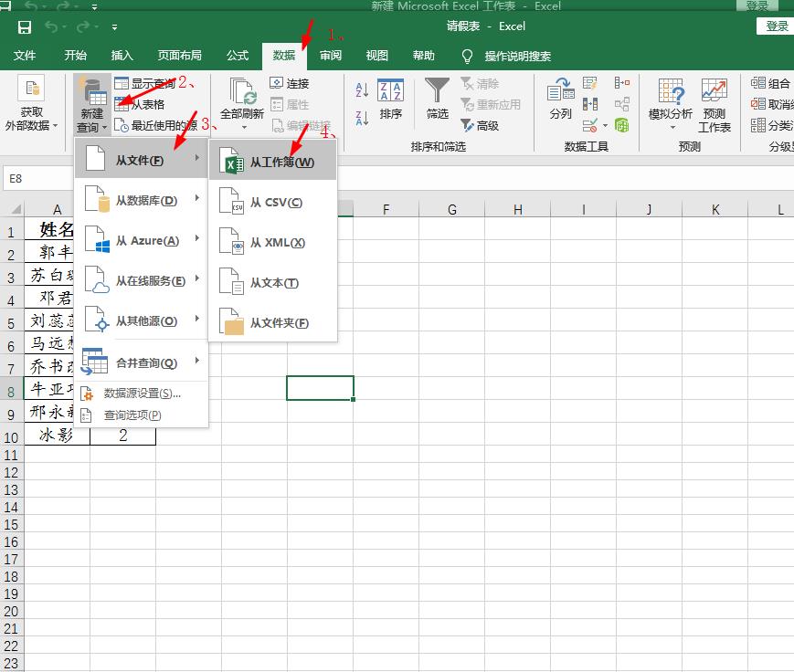Open the 帮助 tab
The image size is (794, 672).
[x=424, y=55]
